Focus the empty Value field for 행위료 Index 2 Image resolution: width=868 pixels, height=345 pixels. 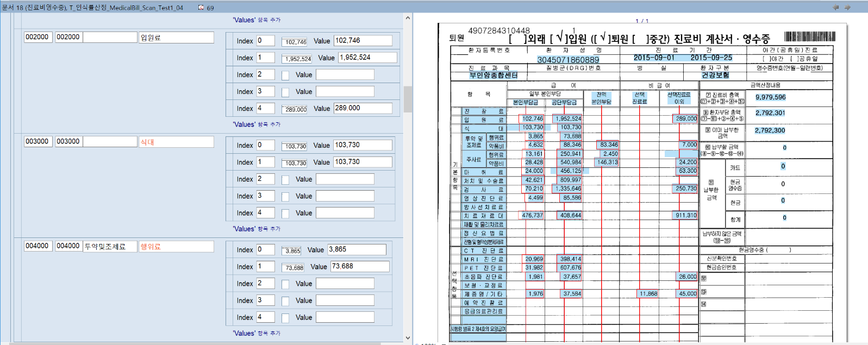point(345,284)
